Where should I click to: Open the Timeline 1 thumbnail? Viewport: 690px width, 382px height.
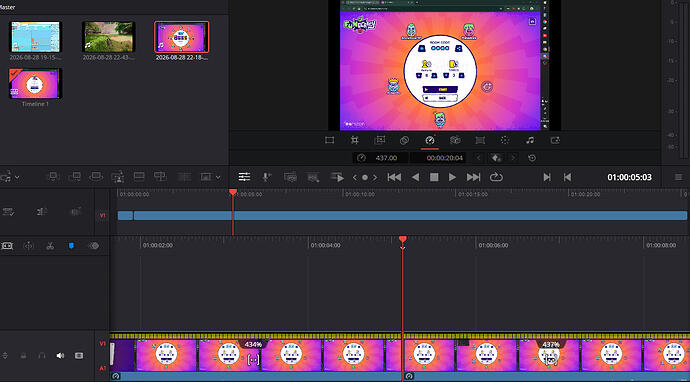pyautogui.click(x=35, y=84)
